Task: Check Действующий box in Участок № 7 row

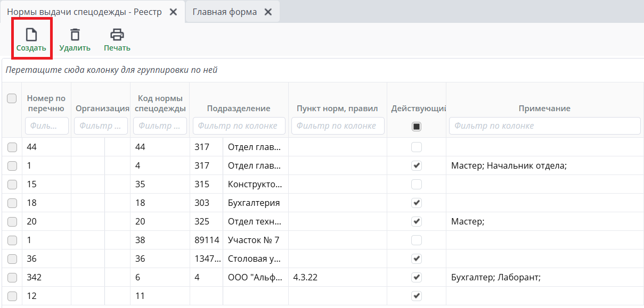Action: coord(417,240)
